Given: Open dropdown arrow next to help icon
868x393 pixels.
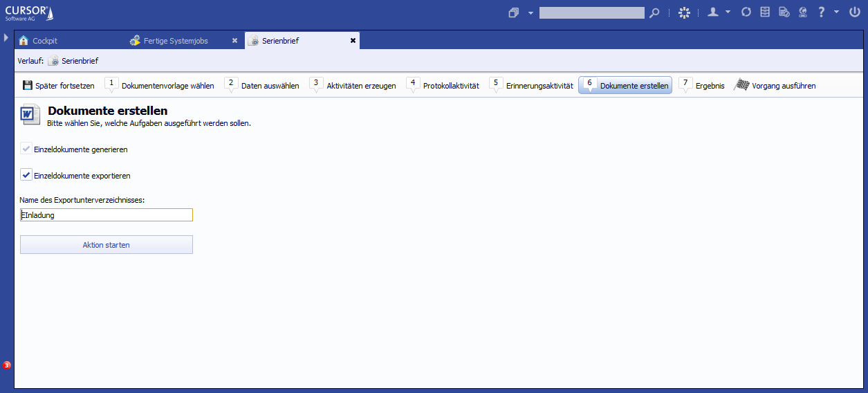Looking at the screenshot, I should (x=836, y=12).
